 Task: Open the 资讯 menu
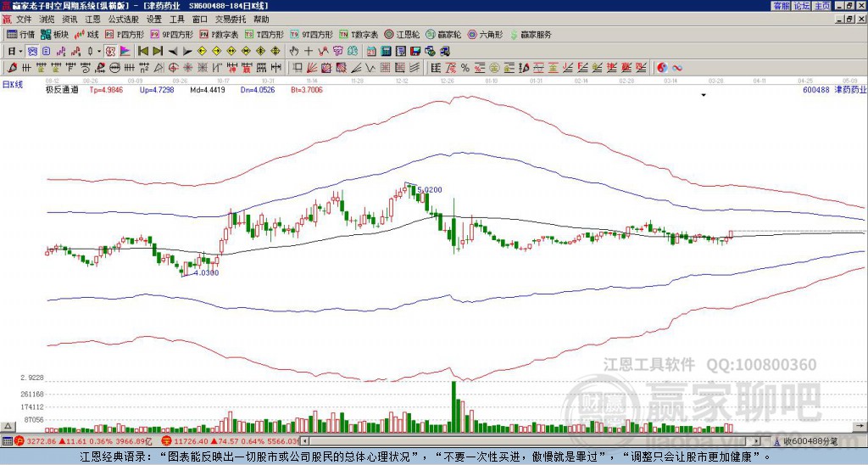tap(70, 20)
